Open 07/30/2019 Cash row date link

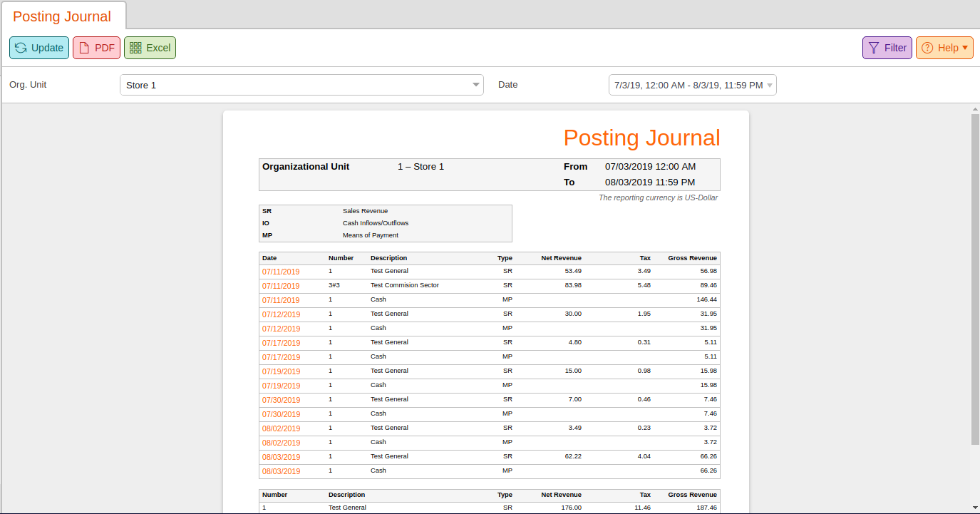pyautogui.click(x=281, y=414)
